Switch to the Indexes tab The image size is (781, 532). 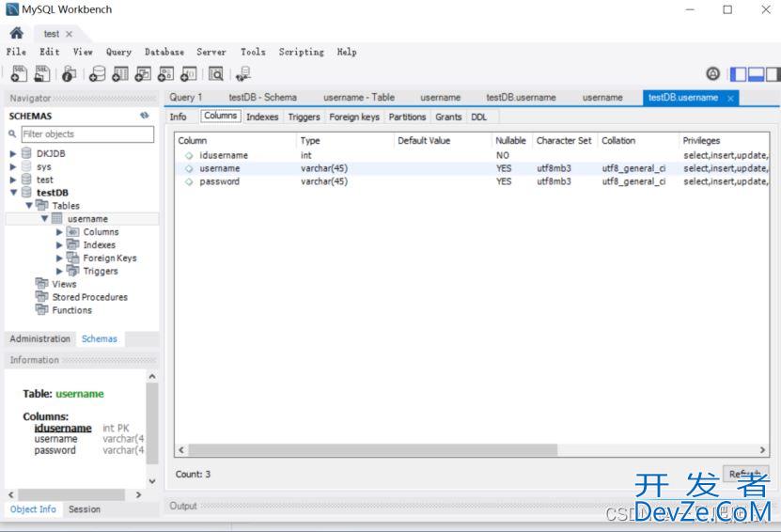click(x=262, y=117)
